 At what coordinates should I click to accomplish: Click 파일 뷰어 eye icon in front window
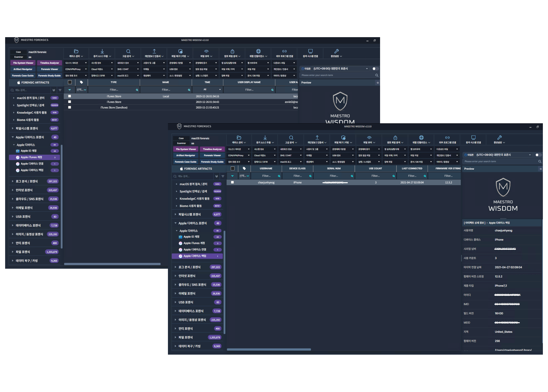click(x=369, y=137)
